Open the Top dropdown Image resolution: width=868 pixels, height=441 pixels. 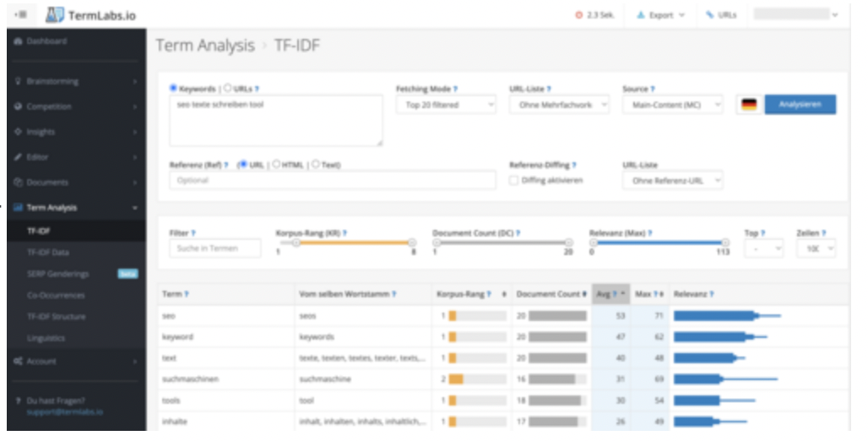point(764,248)
